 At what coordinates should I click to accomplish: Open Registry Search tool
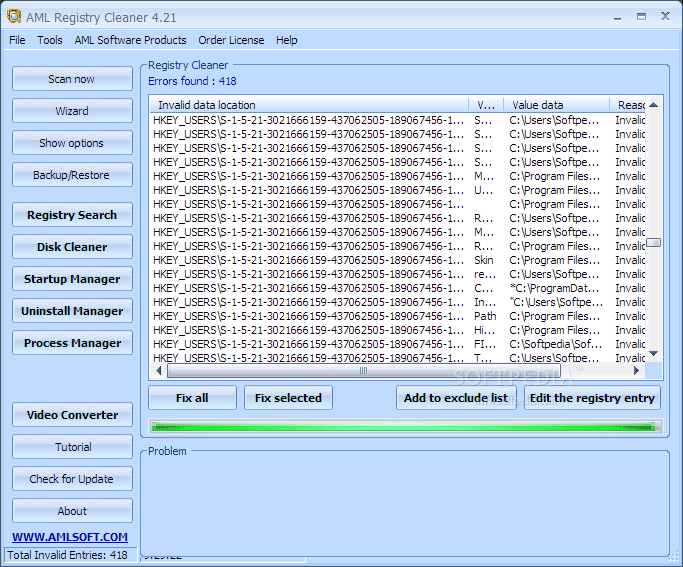tap(72, 215)
